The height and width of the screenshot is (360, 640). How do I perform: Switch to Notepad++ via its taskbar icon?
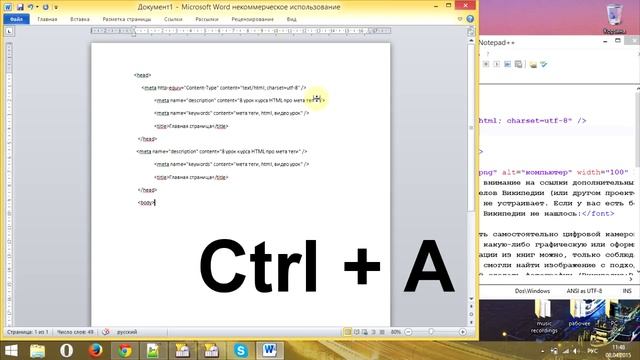[x=153, y=351]
